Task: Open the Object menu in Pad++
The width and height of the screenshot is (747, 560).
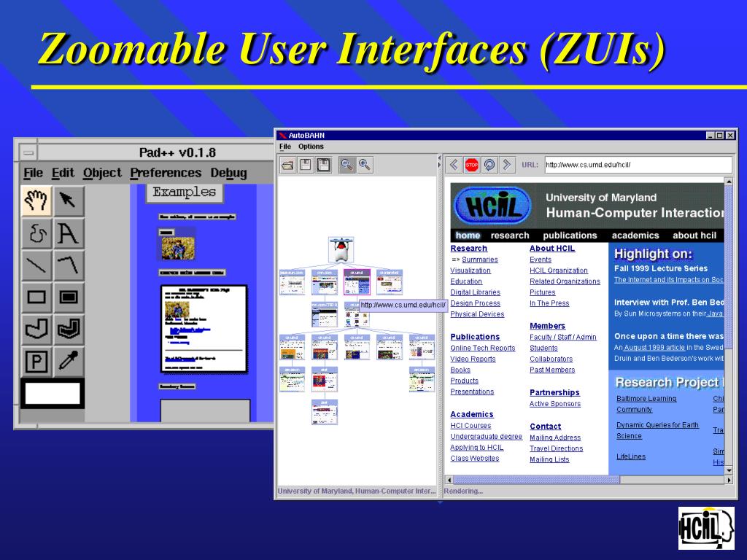Action: 102,173
